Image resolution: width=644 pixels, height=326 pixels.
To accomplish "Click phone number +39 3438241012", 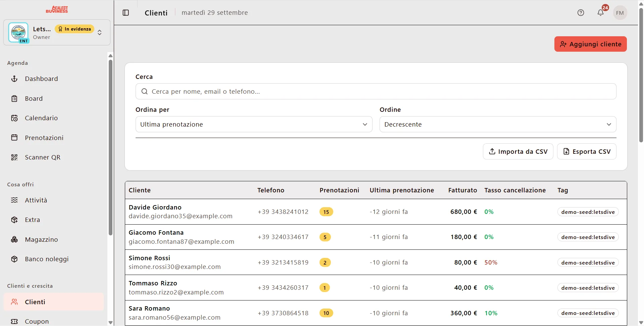I will 283,212.
